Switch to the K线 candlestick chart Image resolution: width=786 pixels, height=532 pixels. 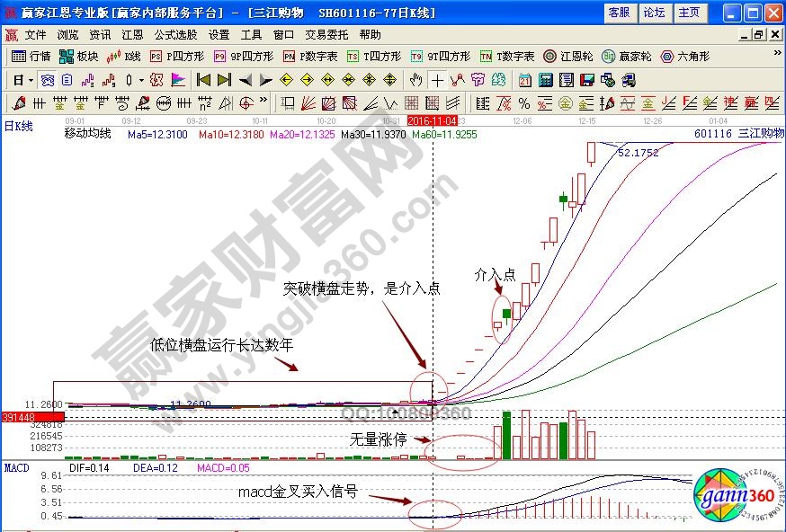coord(124,57)
